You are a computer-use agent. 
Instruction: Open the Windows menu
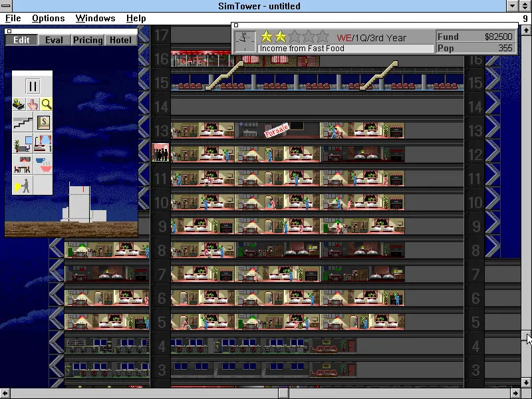95,19
